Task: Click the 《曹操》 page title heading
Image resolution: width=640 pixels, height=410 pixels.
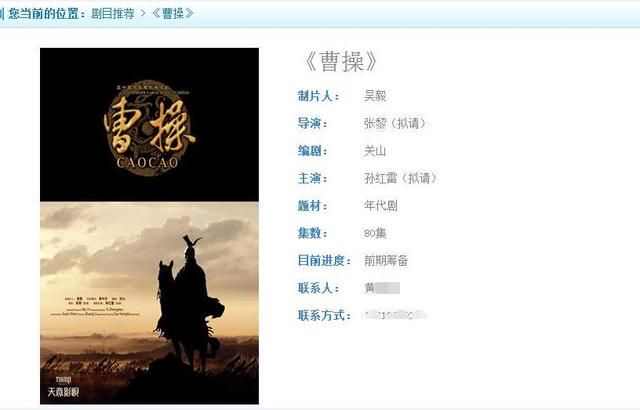Action: (341, 62)
